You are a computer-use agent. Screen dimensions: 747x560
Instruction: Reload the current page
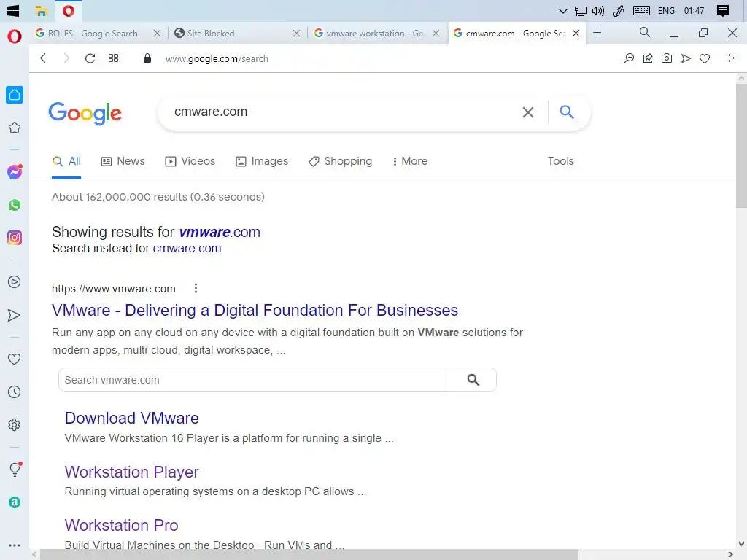tap(90, 58)
